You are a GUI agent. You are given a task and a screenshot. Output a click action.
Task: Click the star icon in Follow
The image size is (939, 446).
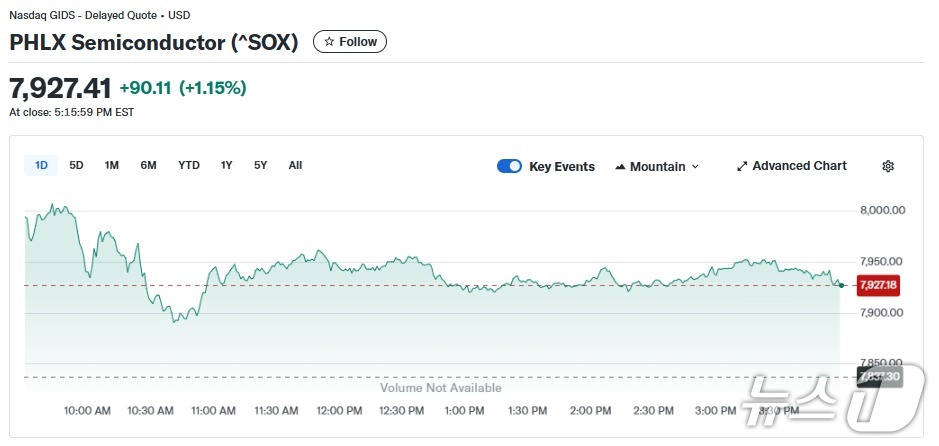point(329,42)
